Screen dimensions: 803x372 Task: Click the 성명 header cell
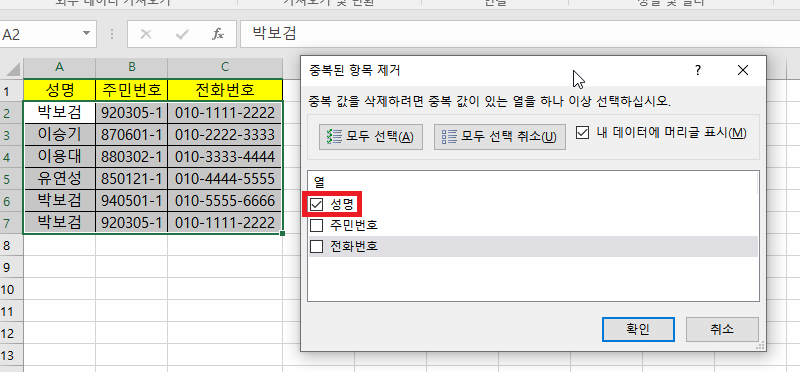coord(59,90)
